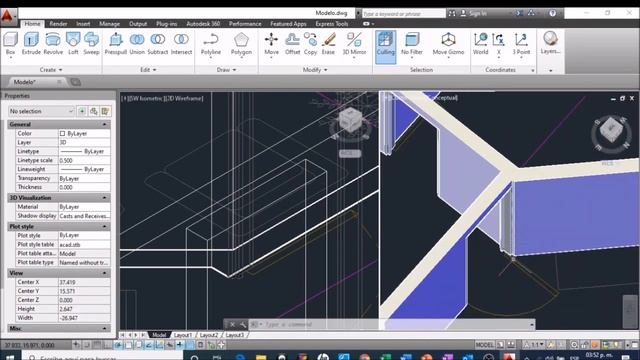Click the Union solids icon

coord(137,44)
